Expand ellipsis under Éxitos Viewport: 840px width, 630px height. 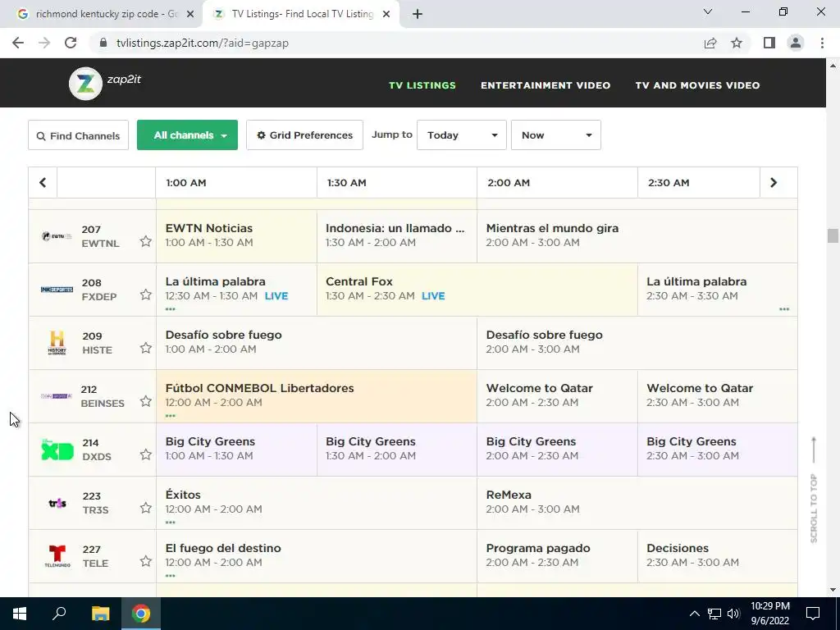[171, 523]
